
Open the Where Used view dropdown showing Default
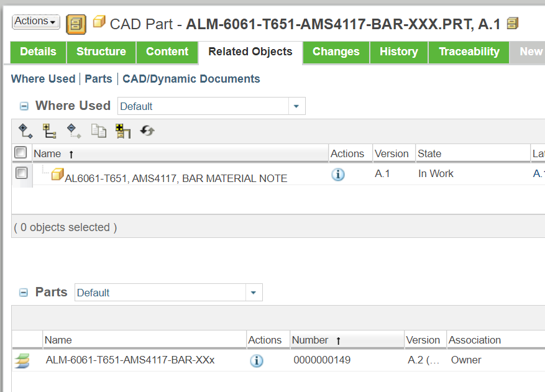coord(296,106)
